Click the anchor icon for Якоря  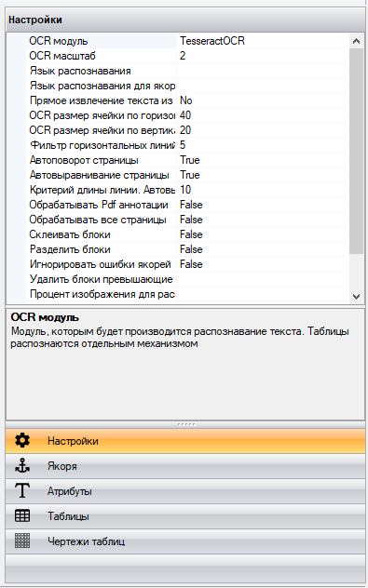[22, 466]
